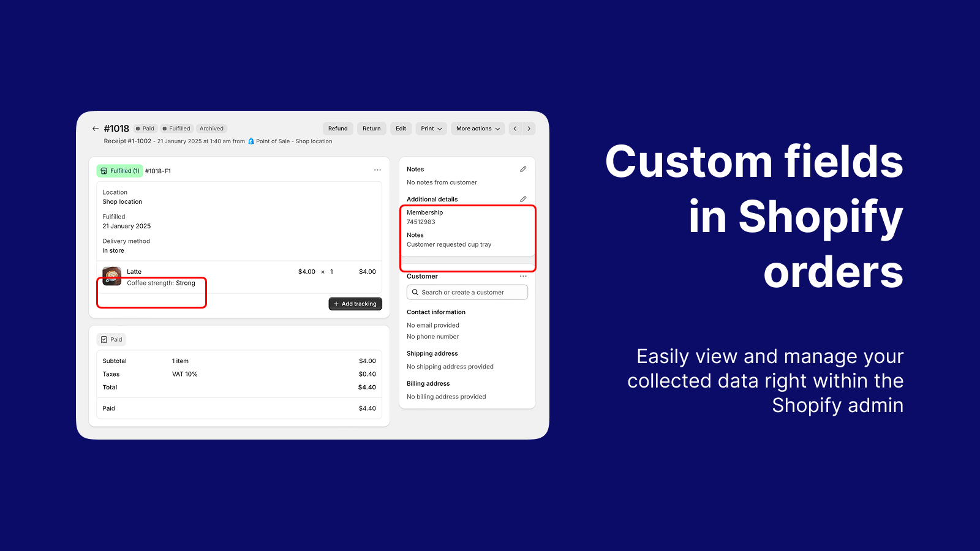980x551 pixels.
Task: Open the More actions dropdown
Action: coord(477,129)
